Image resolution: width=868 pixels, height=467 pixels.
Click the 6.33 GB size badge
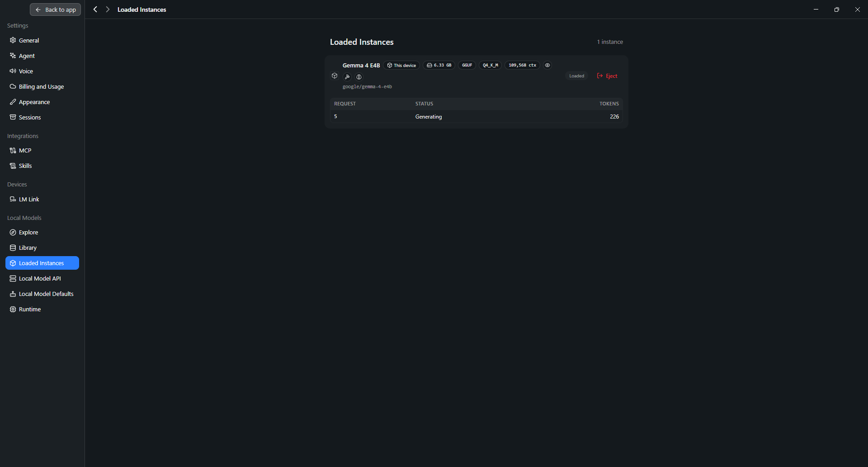(x=439, y=65)
